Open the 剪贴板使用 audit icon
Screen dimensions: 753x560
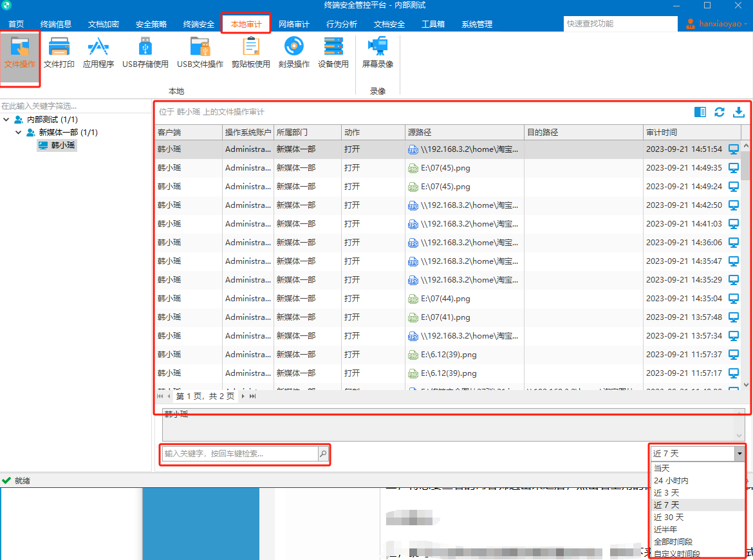[251, 53]
